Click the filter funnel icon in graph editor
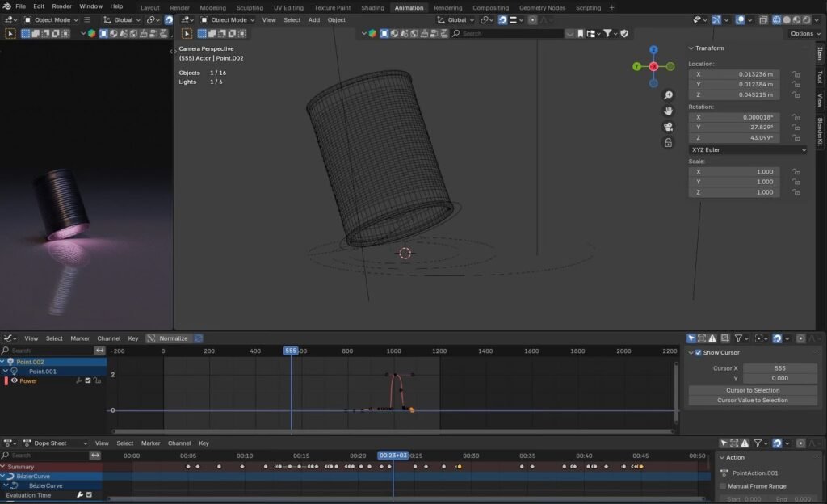827x504 pixels. click(738, 338)
